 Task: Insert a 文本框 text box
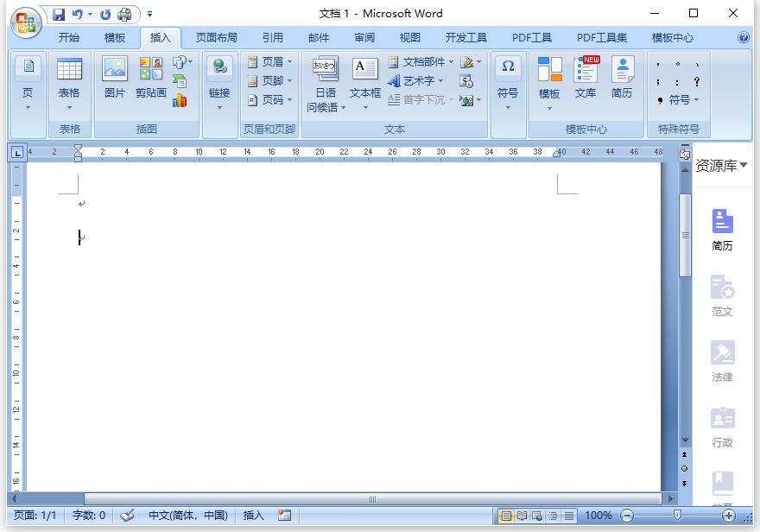(365, 84)
